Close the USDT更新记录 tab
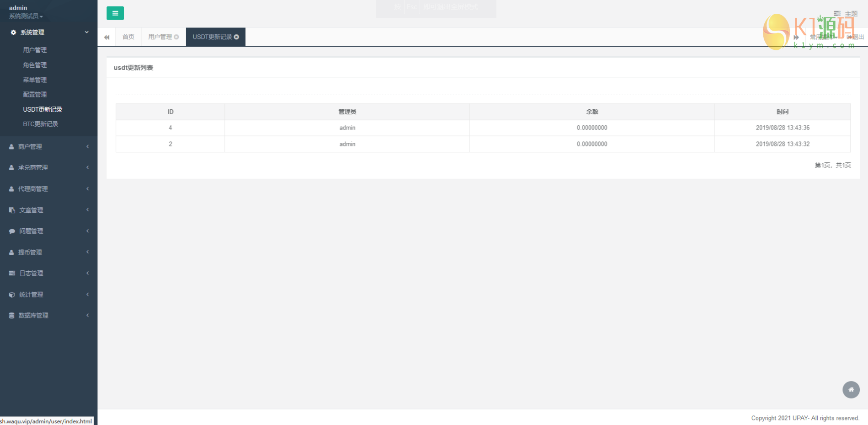 click(236, 37)
